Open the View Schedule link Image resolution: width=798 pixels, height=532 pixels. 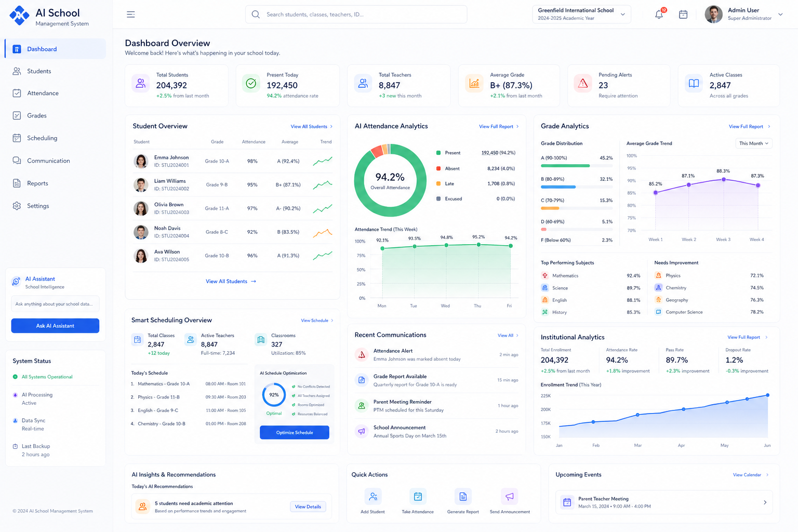317,321
